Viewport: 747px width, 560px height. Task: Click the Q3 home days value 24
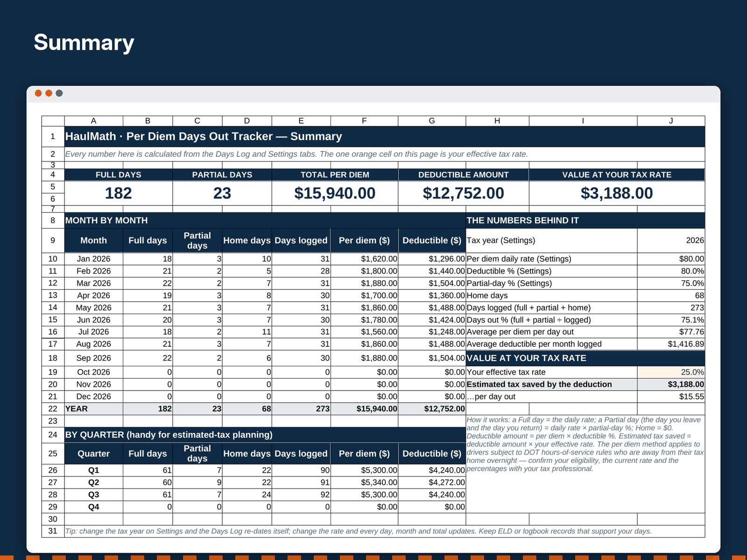click(x=247, y=495)
